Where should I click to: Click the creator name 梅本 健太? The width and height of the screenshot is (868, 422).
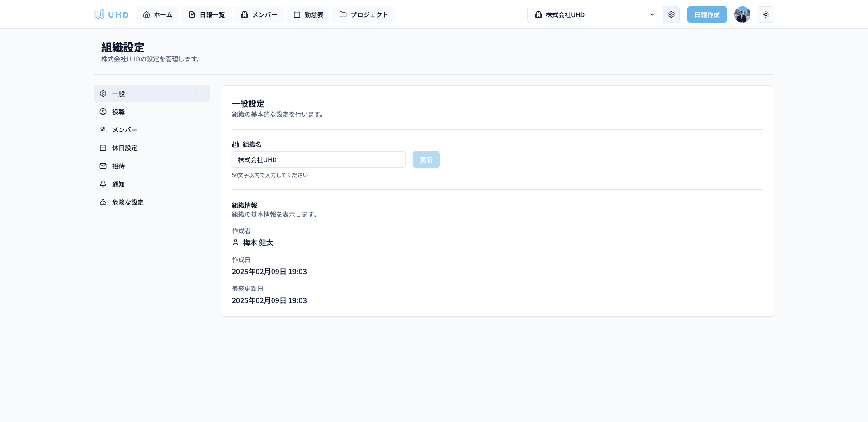[x=258, y=243]
